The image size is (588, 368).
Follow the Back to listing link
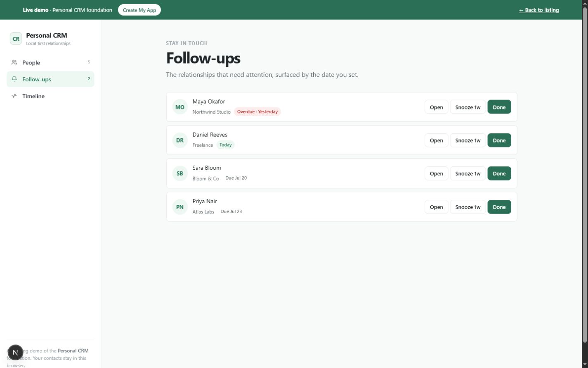click(x=539, y=10)
